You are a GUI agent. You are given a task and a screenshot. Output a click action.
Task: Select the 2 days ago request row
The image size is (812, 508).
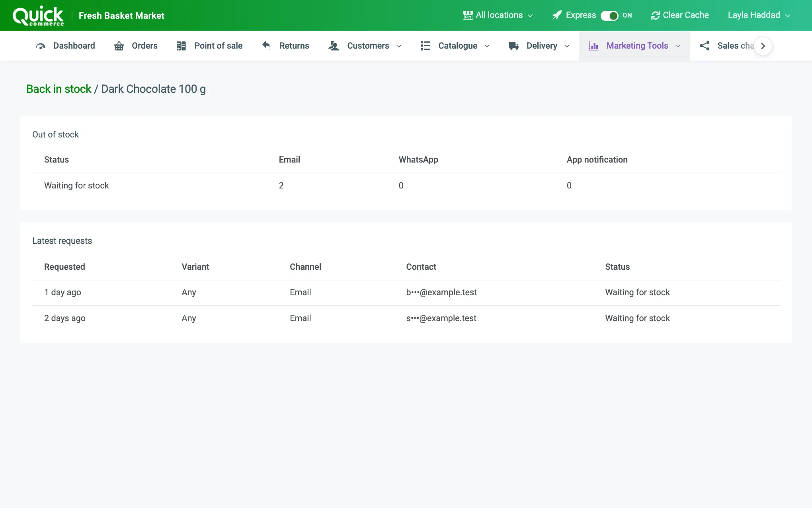click(x=406, y=318)
